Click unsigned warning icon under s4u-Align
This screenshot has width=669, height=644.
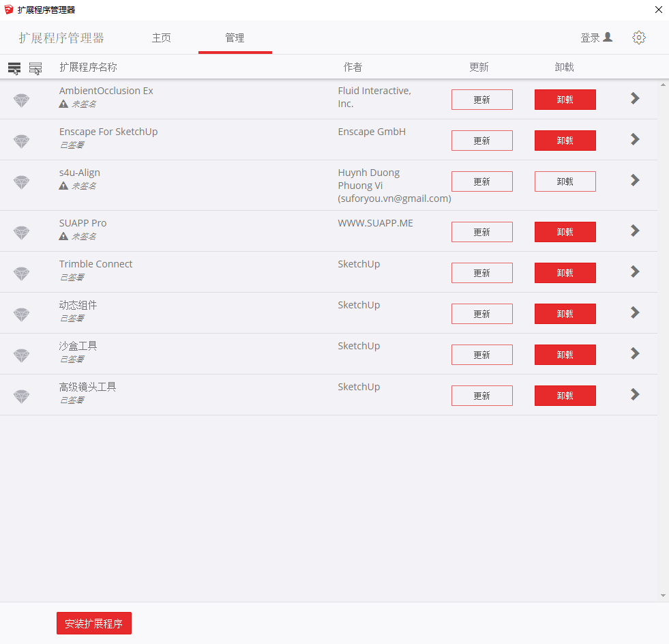coord(63,186)
